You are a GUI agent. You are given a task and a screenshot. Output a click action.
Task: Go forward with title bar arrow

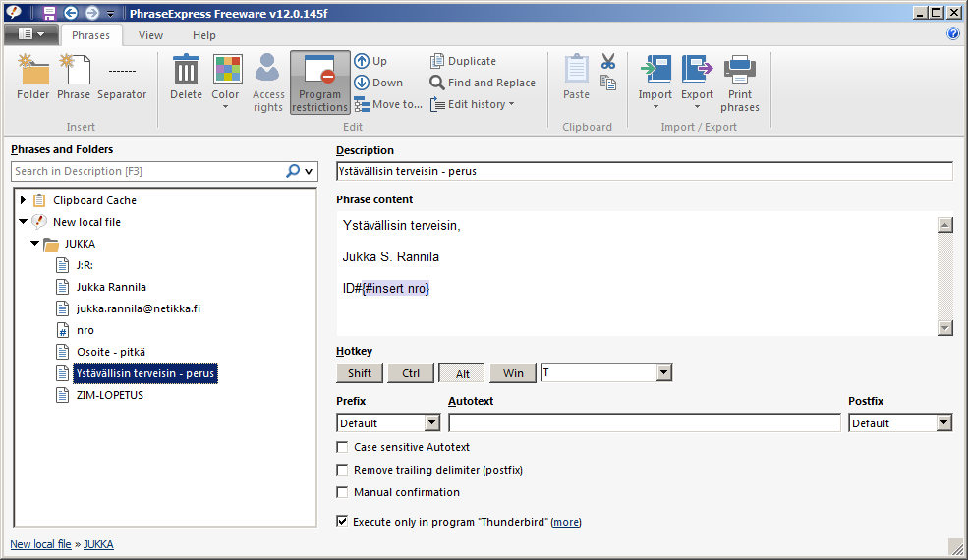[92, 13]
